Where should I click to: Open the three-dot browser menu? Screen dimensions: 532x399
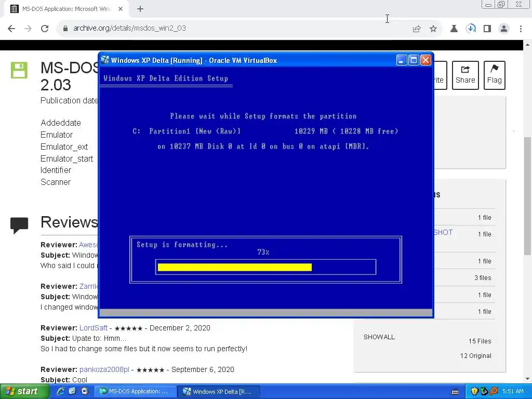[521, 29]
